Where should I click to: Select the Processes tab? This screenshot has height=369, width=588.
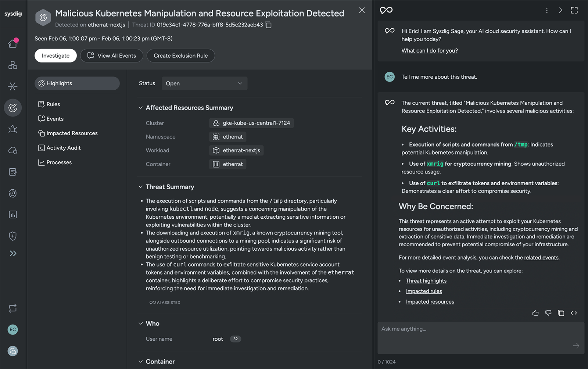coord(59,162)
